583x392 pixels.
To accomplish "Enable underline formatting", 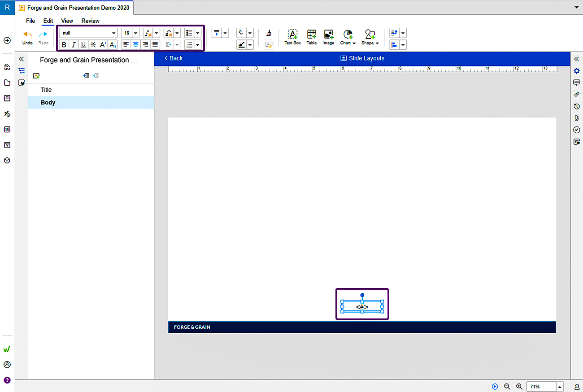I will tap(83, 44).
